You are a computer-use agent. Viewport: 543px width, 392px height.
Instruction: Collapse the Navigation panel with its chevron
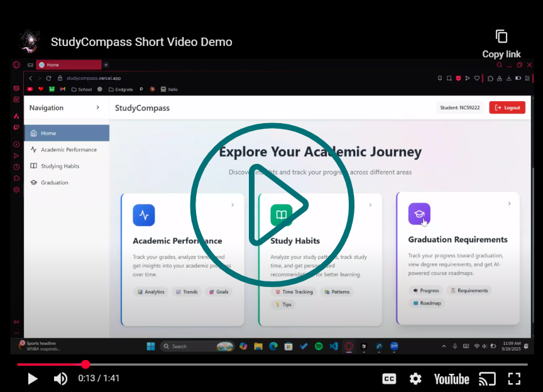pos(97,108)
